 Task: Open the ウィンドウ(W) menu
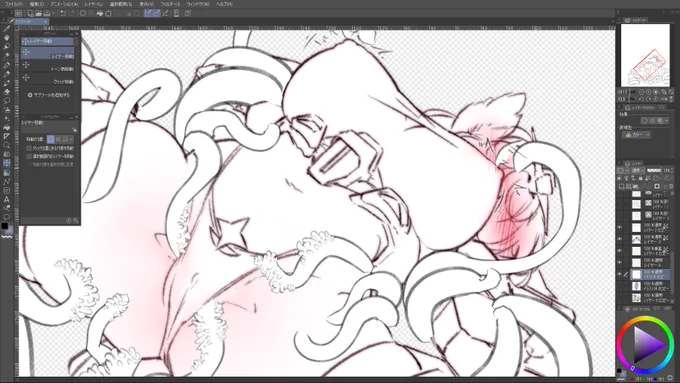point(198,4)
